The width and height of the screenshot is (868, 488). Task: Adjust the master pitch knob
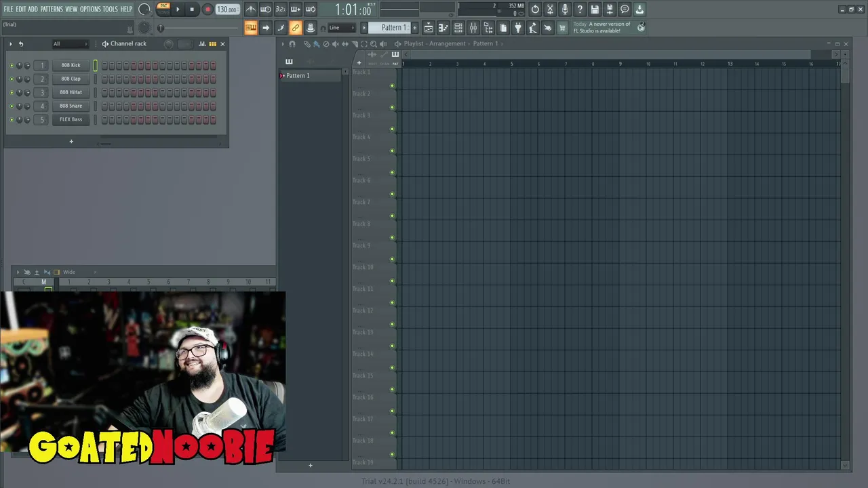point(144,28)
